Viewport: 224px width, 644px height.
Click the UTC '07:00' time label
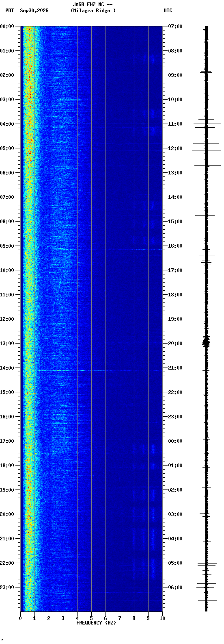(175, 26)
